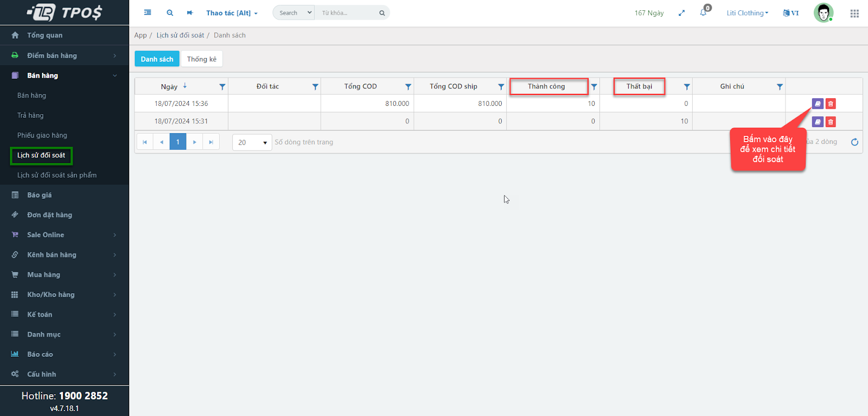Open Phiếu giao hàng submenu item
Viewport: 868px width, 416px height.
click(x=42, y=135)
